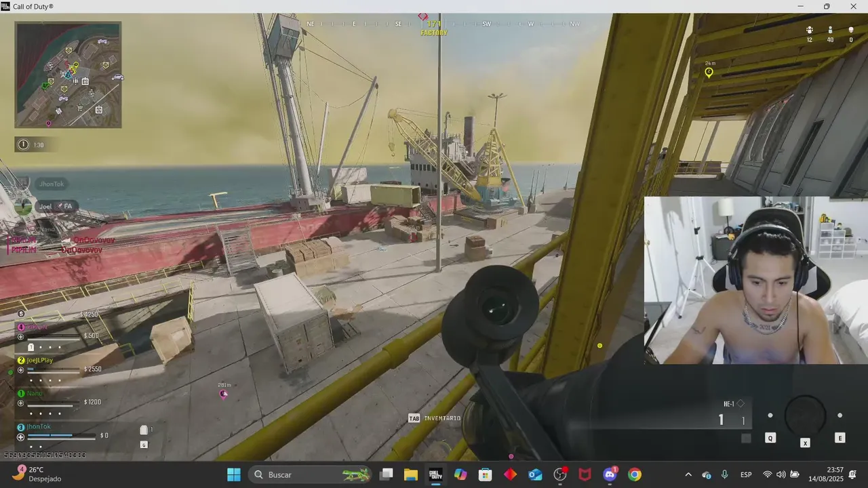This screenshot has width=868, height=488.
Task: Click the armor plate count icon
Action: (x=144, y=430)
